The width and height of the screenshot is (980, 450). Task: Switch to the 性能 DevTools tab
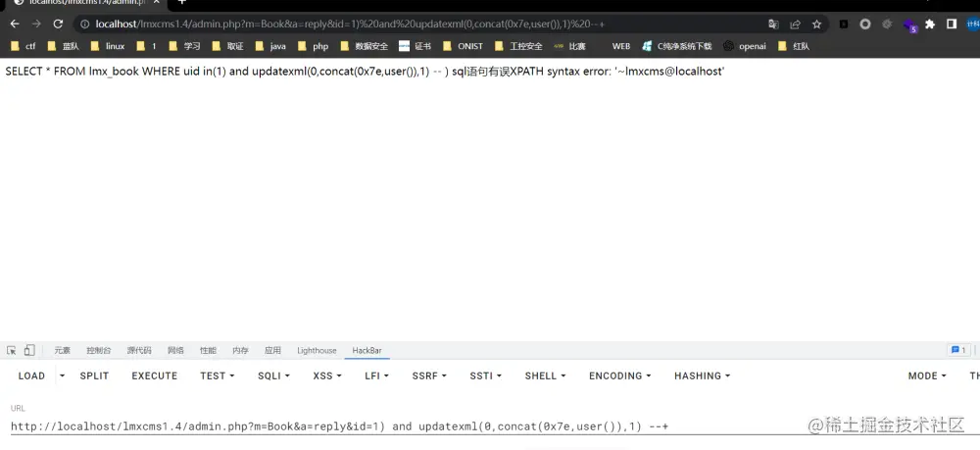(208, 351)
